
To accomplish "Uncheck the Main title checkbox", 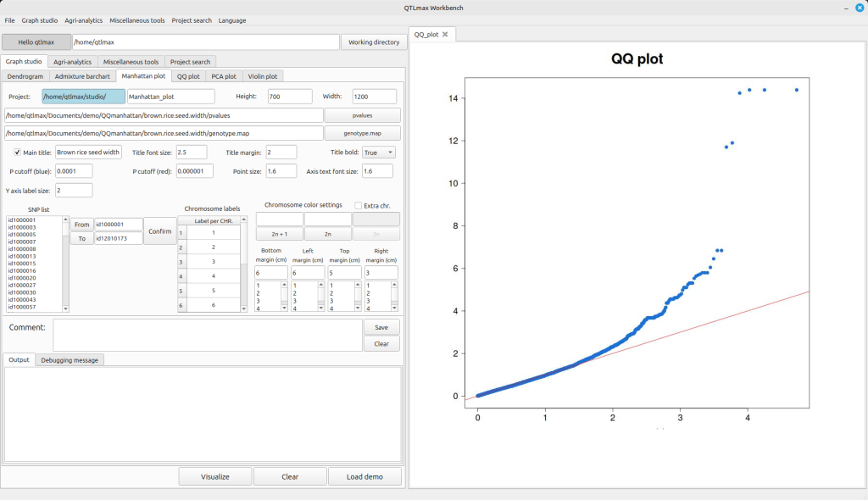I will click(x=18, y=153).
